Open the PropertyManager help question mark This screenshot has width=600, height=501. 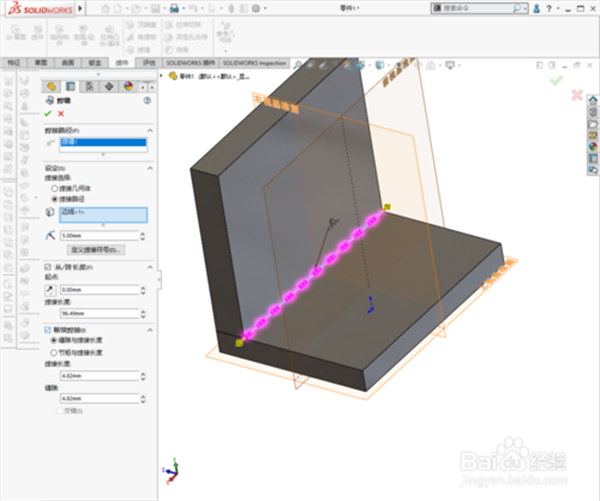pyautogui.click(x=147, y=100)
